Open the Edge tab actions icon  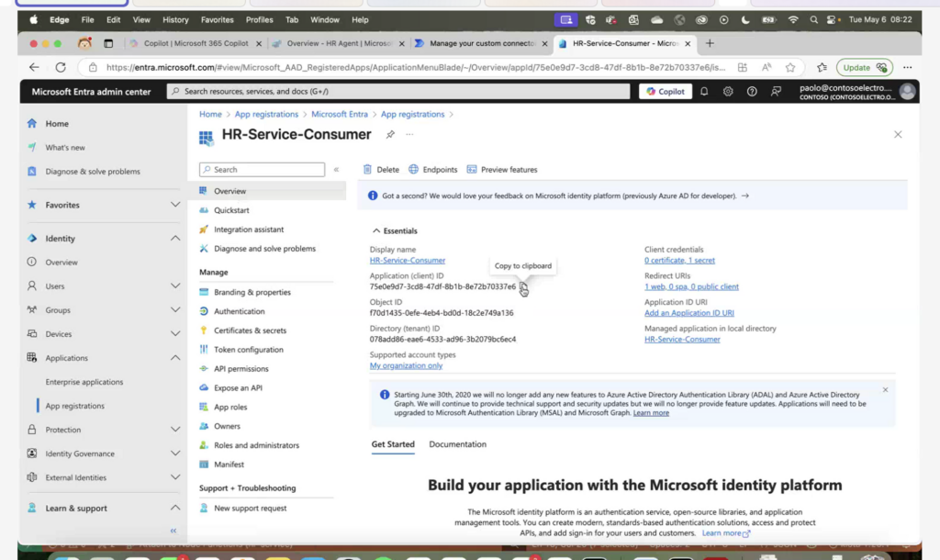(108, 43)
